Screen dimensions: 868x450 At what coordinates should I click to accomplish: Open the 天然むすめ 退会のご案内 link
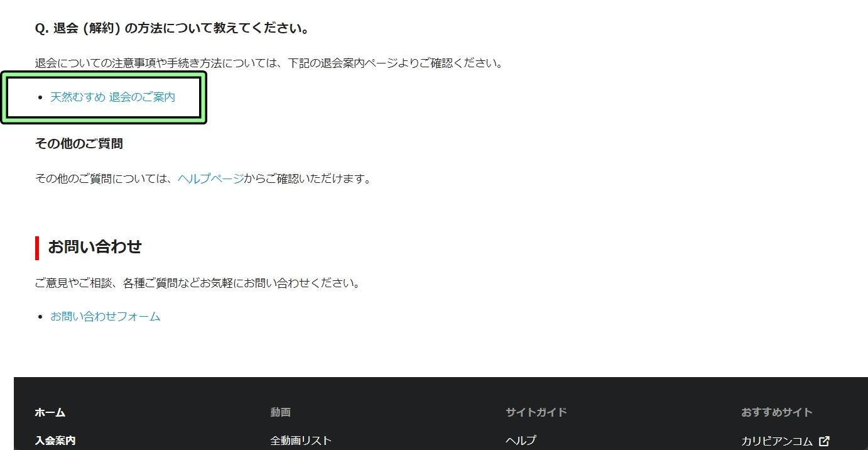[x=112, y=97]
